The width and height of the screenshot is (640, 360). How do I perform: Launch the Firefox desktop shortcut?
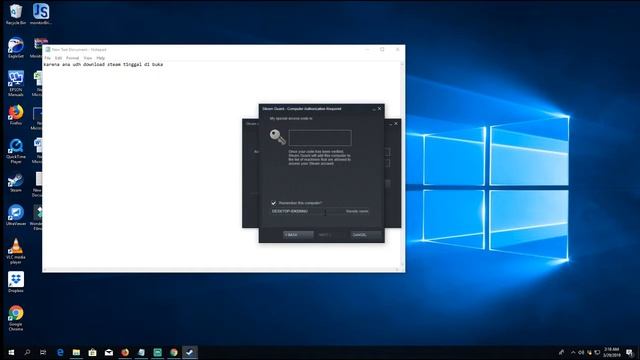16,115
